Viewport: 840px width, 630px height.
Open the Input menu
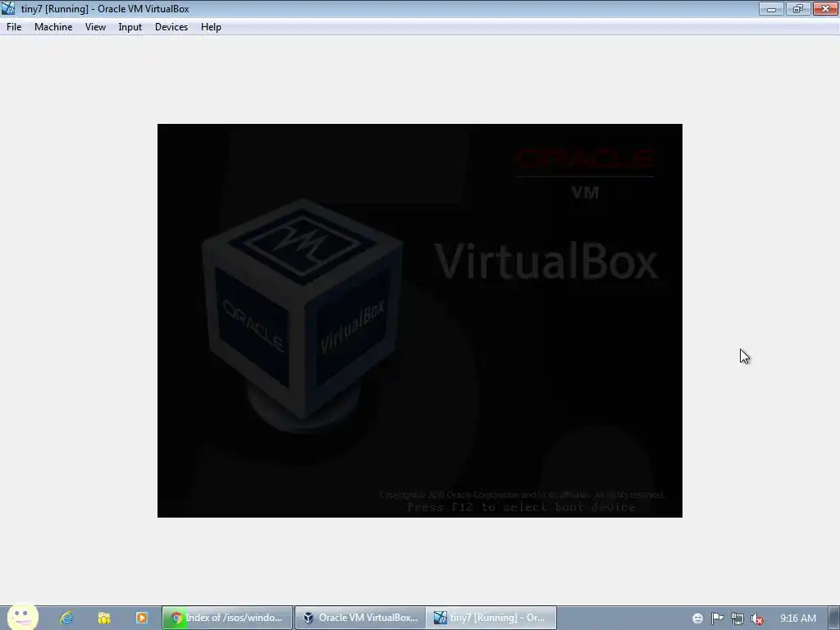tap(130, 27)
